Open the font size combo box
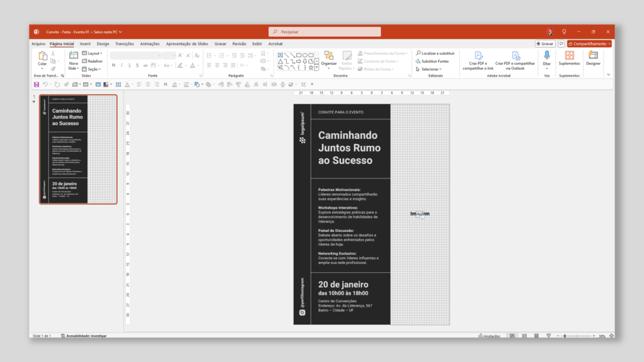The image size is (644, 362). 169,55
